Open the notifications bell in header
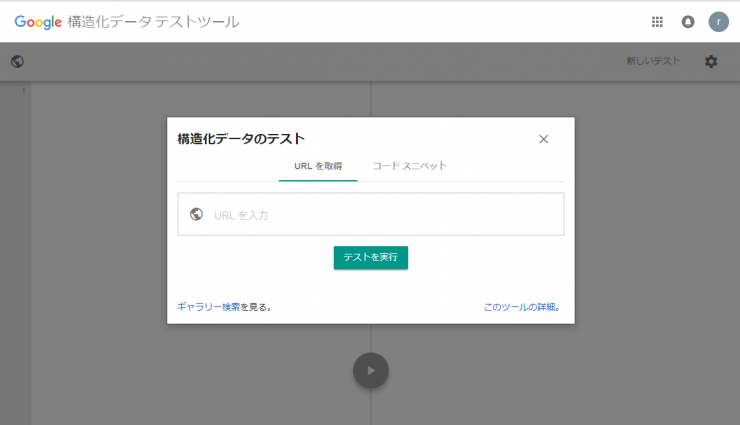This screenshot has width=740, height=425. click(688, 21)
